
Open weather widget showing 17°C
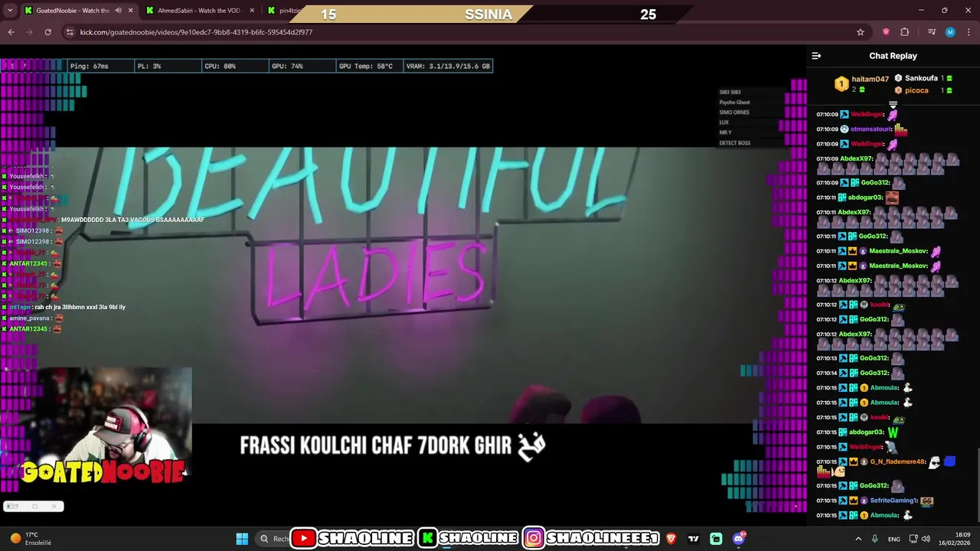tap(31, 539)
